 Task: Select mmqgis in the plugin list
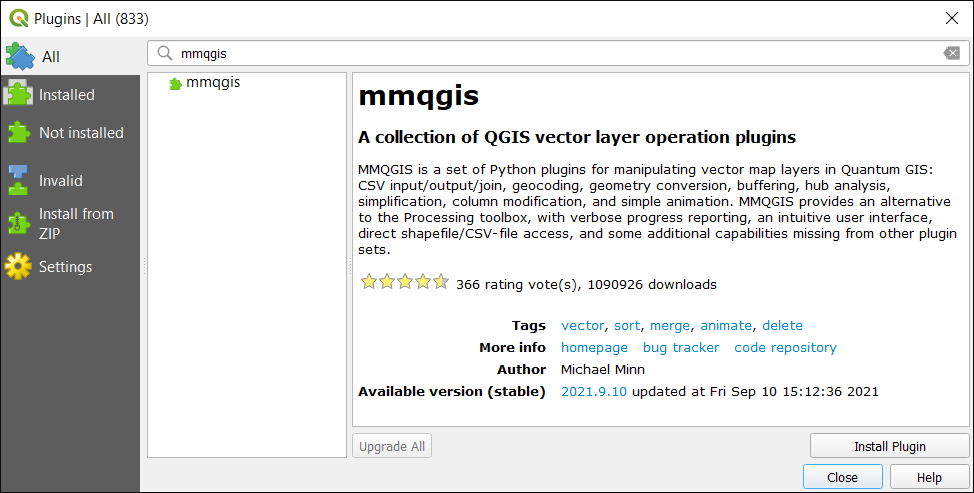tap(213, 82)
